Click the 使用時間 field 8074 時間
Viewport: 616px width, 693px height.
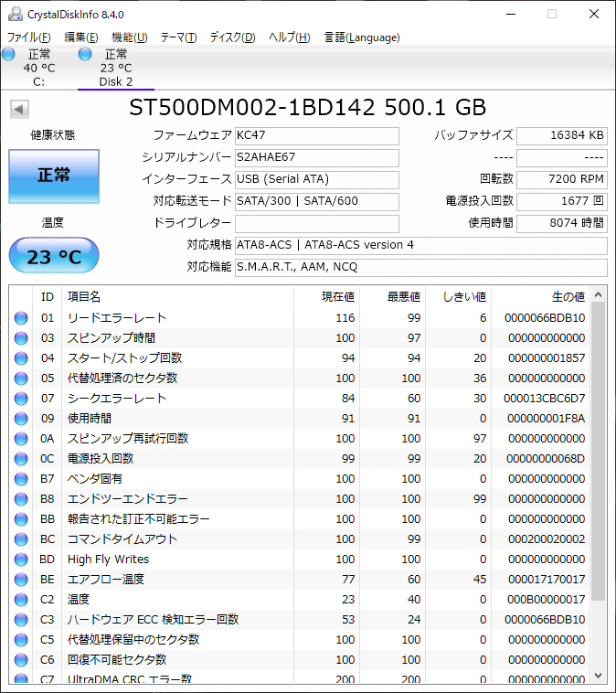point(562,224)
